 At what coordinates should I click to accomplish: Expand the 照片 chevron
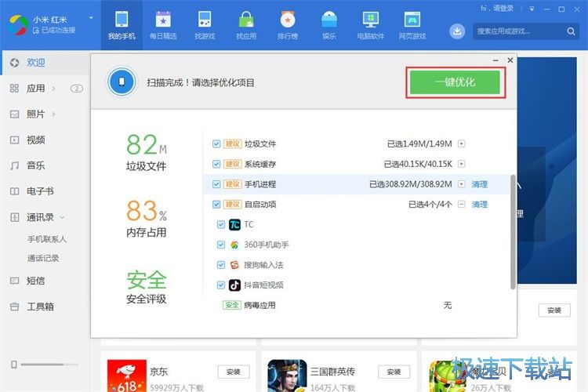(53, 114)
